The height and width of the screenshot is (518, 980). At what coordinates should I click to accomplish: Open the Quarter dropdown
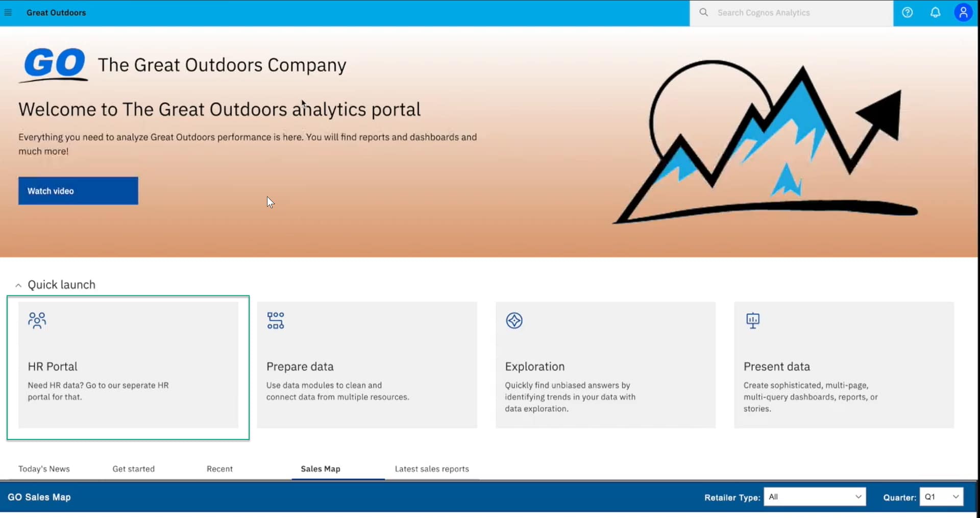point(941,497)
